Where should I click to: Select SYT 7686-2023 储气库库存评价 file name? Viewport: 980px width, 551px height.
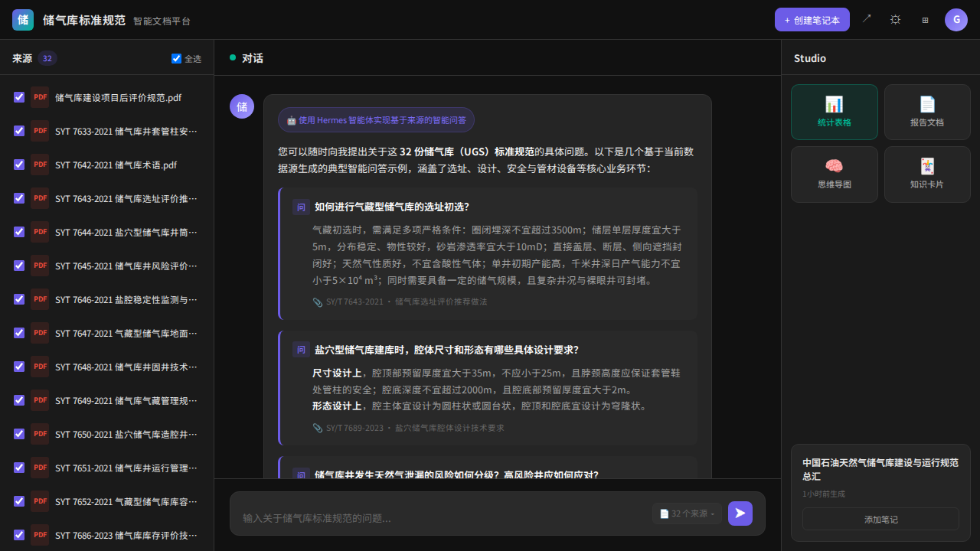[126, 535]
